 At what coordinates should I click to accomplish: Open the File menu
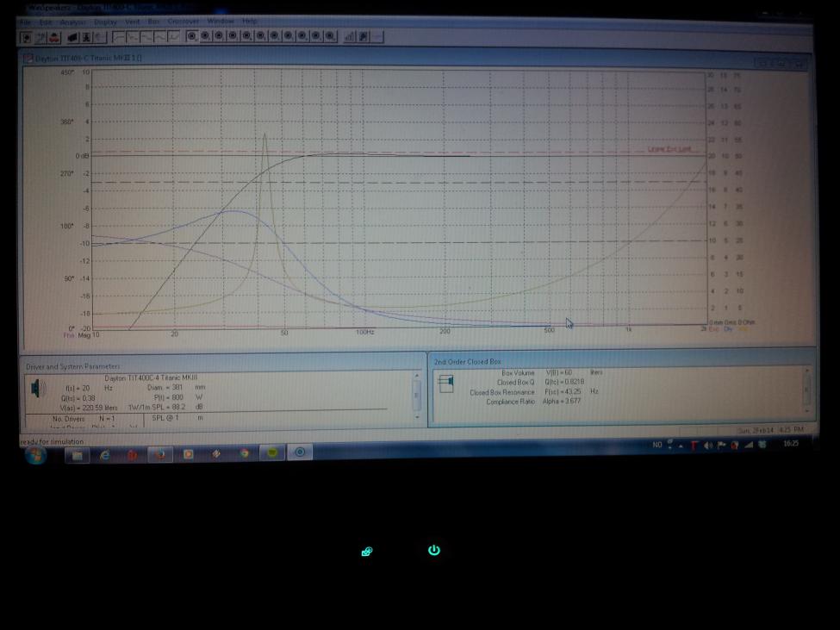click(25, 22)
